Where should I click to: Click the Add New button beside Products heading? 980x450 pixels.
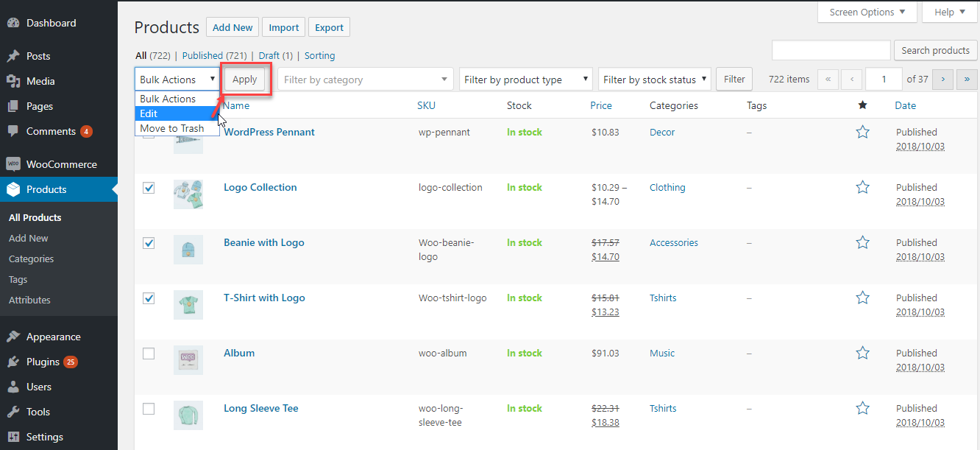tap(232, 27)
